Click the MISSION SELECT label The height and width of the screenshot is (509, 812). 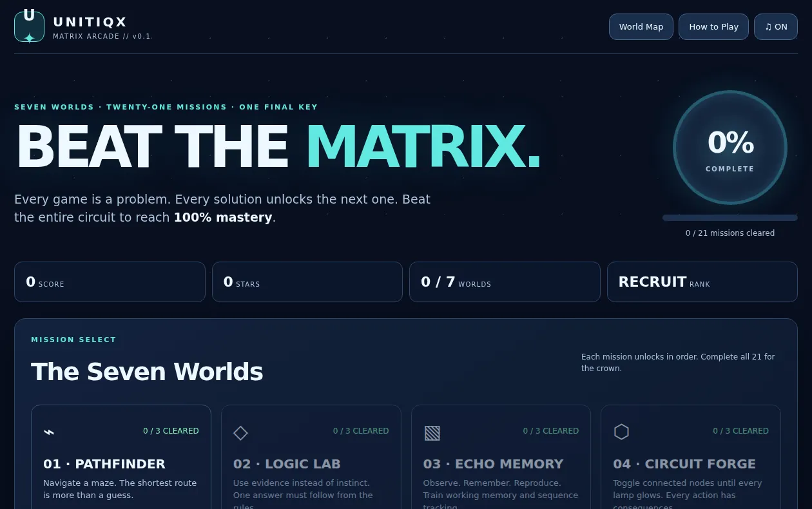[x=73, y=340]
